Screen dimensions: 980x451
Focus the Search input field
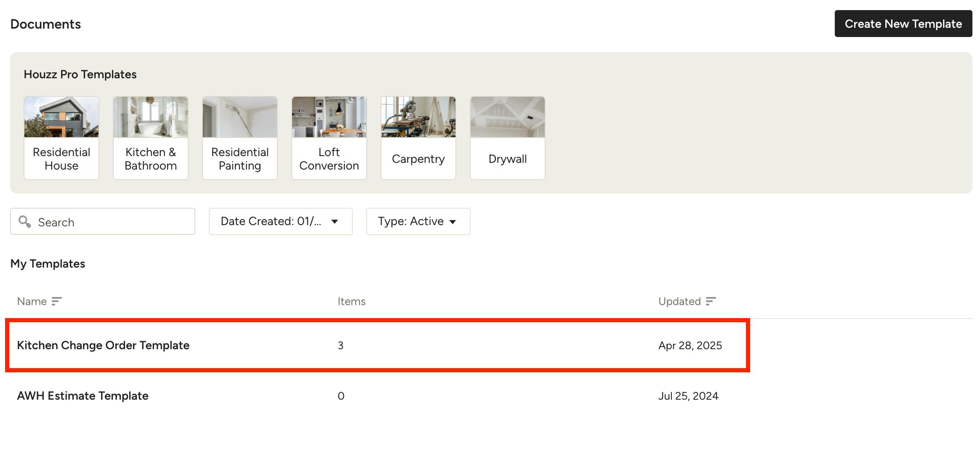[113, 222]
